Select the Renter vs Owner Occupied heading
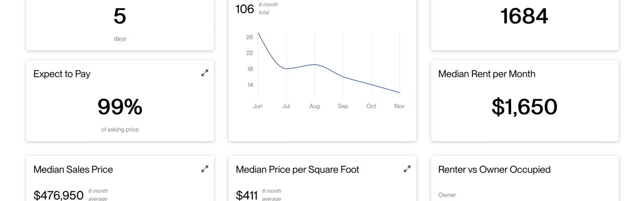 (x=494, y=169)
